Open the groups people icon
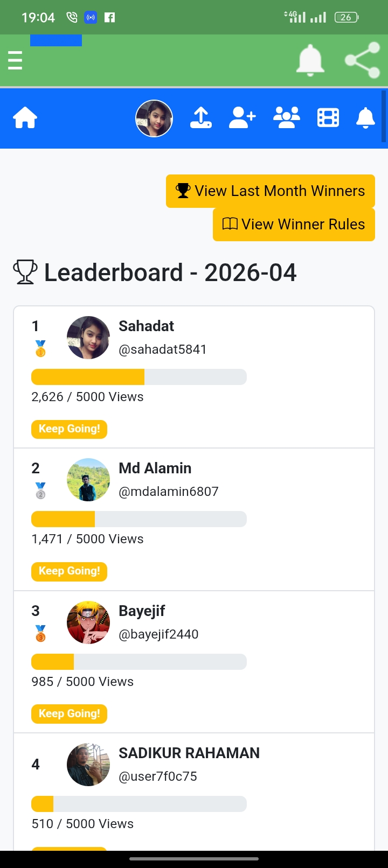 tap(287, 118)
